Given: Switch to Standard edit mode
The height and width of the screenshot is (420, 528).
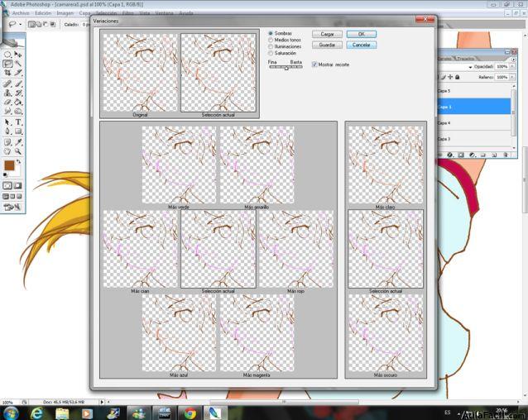Looking at the screenshot, I should [x=7, y=186].
